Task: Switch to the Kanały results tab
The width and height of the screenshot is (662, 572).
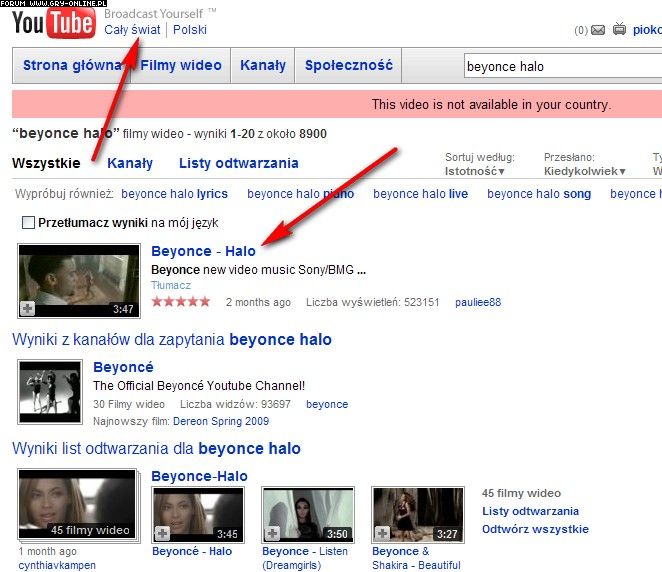Action: 130,163
